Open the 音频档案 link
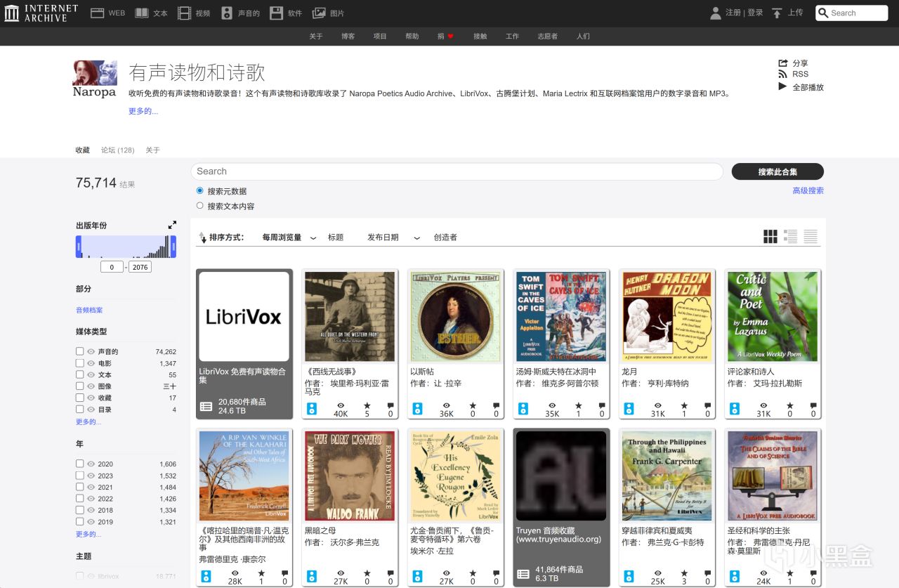The height and width of the screenshot is (588, 899). pos(89,310)
